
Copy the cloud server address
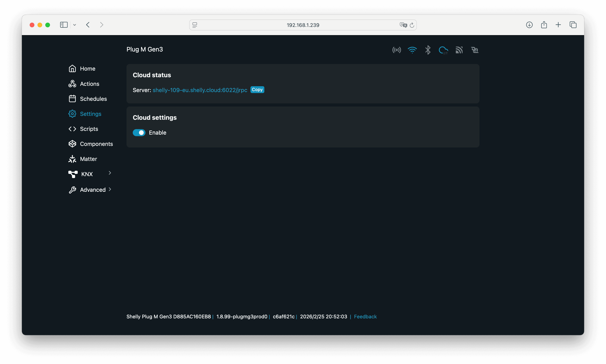point(257,90)
